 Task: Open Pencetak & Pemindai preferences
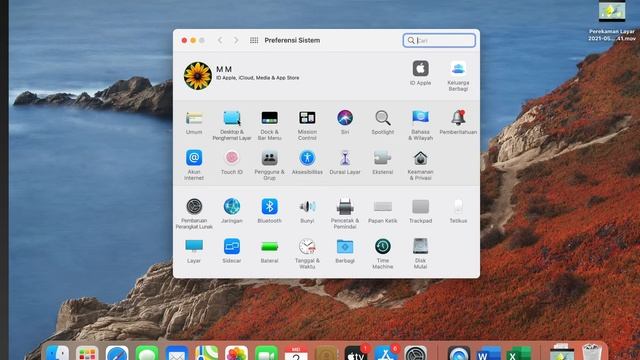pyautogui.click(x=345, y=213)
